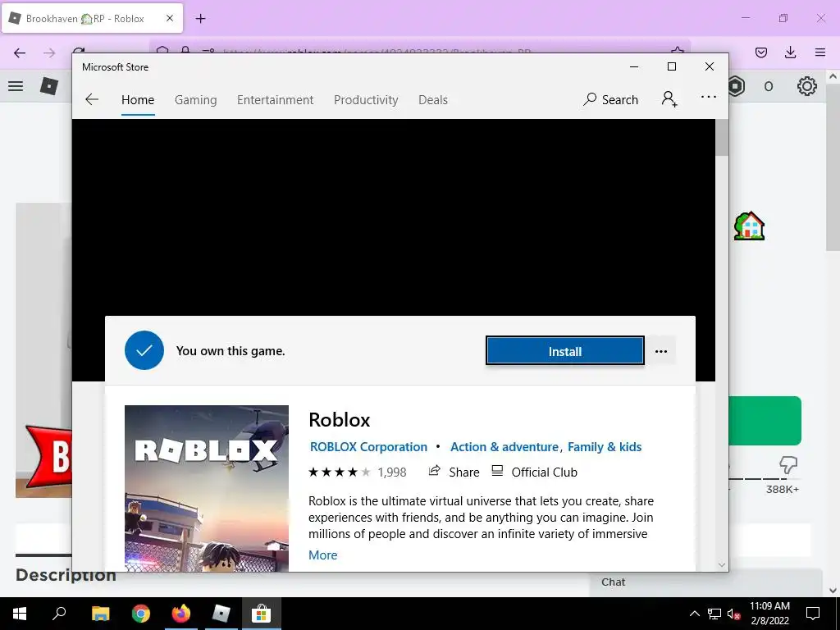Open Search in Microsoft Store
Viewport: 840px width, 630px height.
(610, 99)
